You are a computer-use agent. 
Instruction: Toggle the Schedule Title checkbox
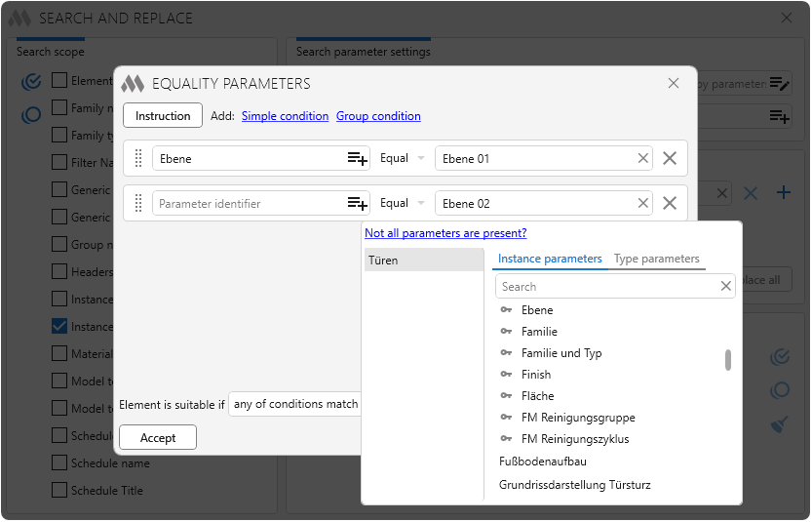pyautogui.click(x=59, y=491)
